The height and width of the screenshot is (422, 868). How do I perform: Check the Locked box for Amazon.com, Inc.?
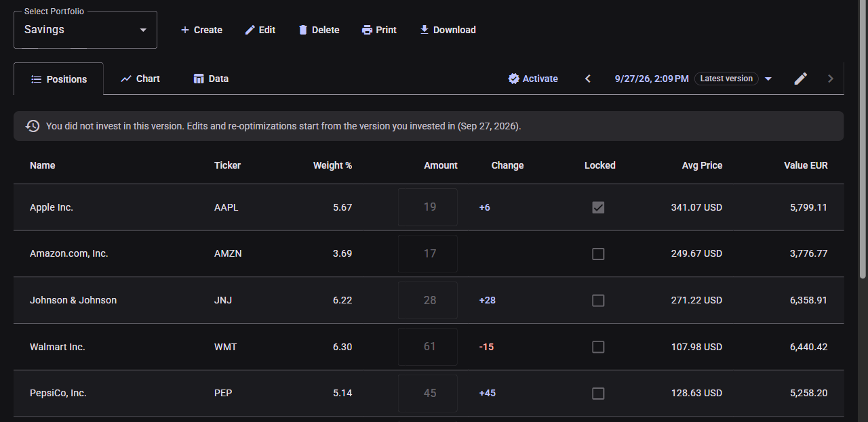click(598, 254)
